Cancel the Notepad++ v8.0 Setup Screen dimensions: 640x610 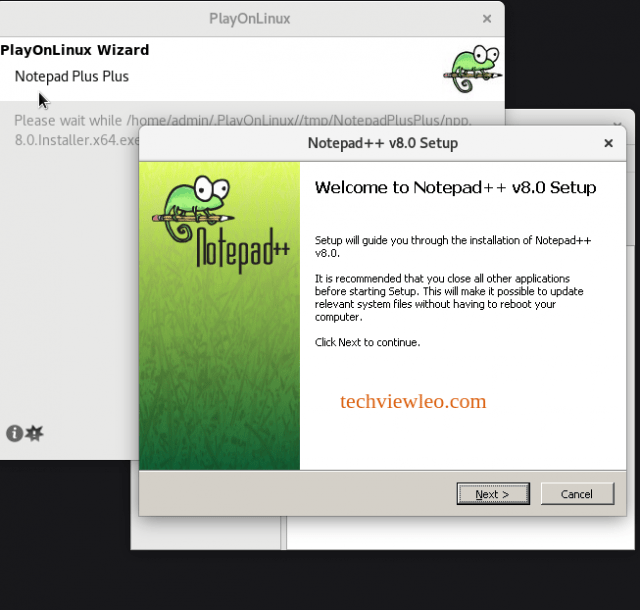[577, 494]
